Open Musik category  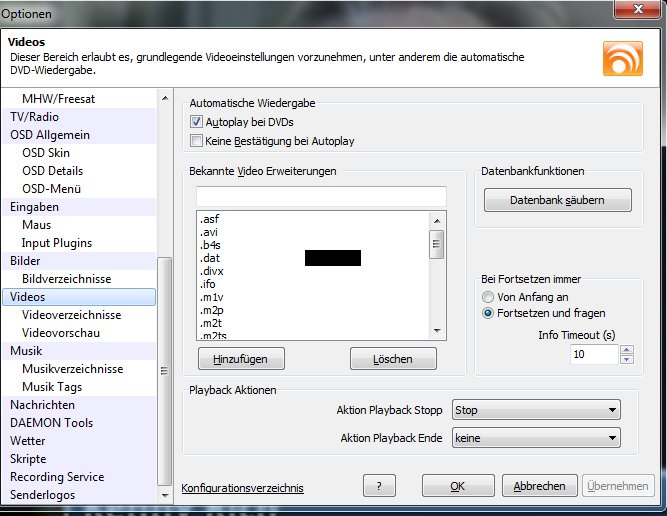[x=79, y=351]
